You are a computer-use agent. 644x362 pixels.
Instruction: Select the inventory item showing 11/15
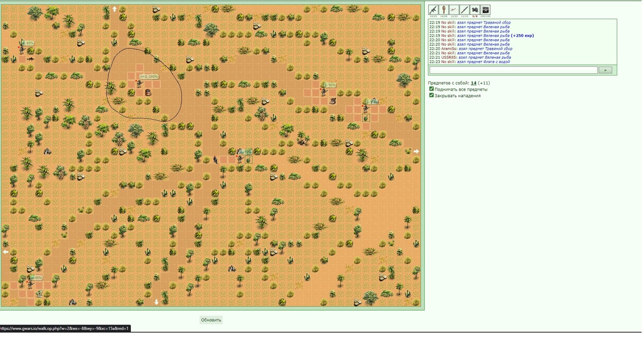[464, 10]
